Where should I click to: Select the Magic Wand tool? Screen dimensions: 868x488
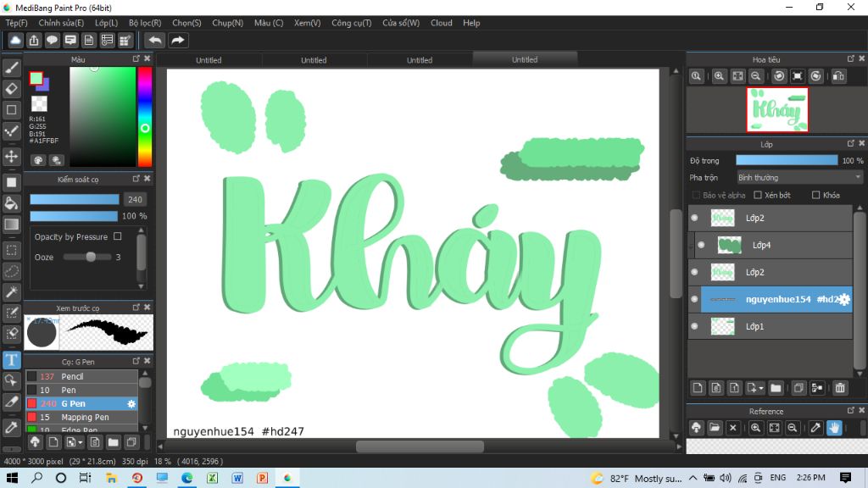point(12,292)
